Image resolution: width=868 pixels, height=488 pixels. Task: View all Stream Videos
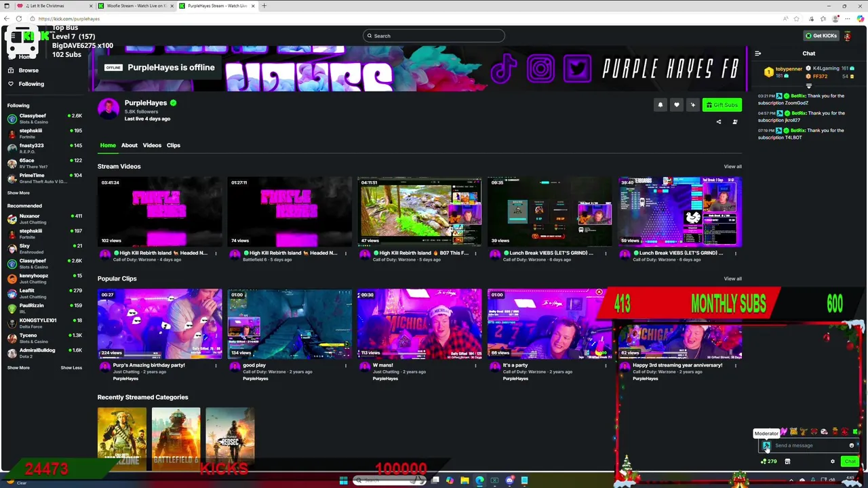pyautogui.click(x=732, y=167)
